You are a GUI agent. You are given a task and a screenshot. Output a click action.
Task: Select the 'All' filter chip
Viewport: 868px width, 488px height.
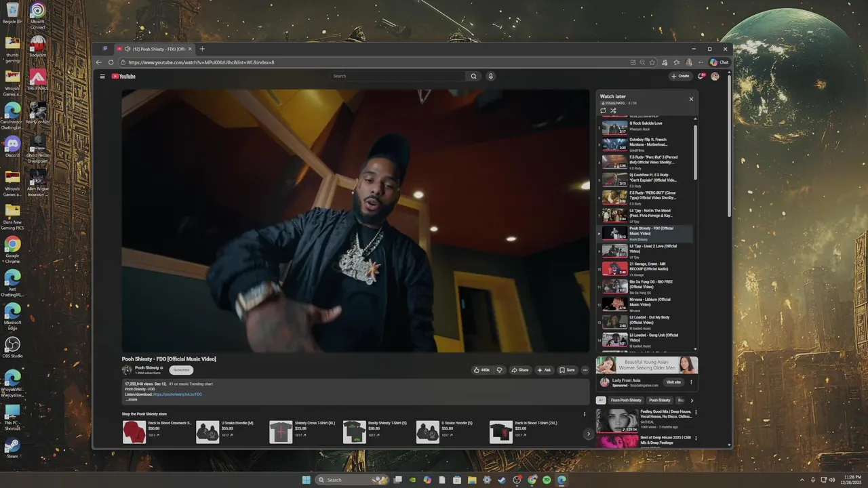pyautogui.click(x=601, y=400)
